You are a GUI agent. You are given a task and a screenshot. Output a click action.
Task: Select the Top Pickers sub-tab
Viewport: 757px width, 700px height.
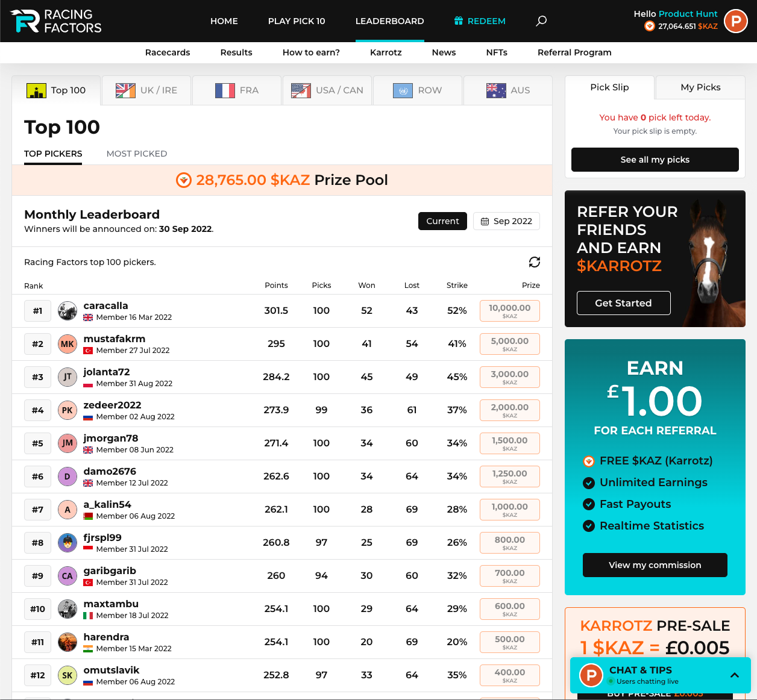point(53,154)
